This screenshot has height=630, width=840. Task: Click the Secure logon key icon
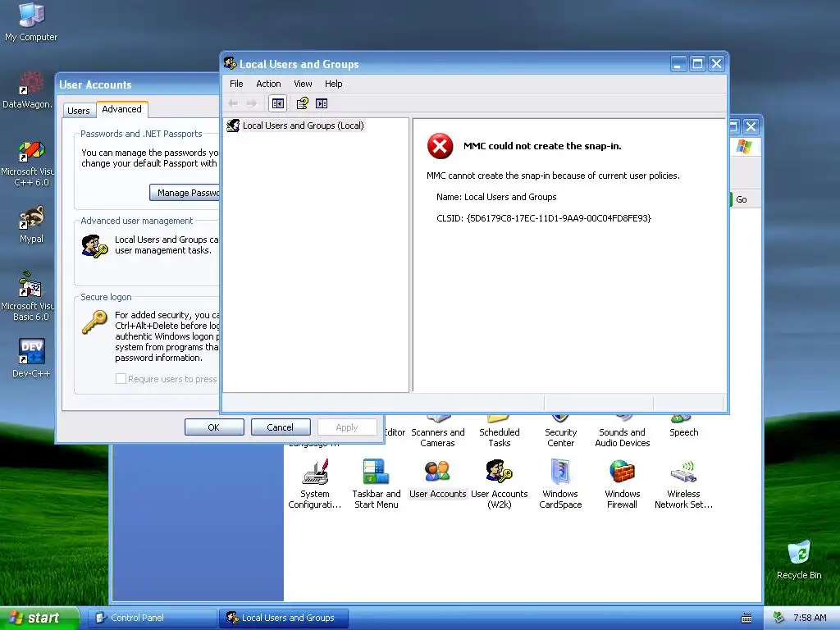tap(94, 322)
